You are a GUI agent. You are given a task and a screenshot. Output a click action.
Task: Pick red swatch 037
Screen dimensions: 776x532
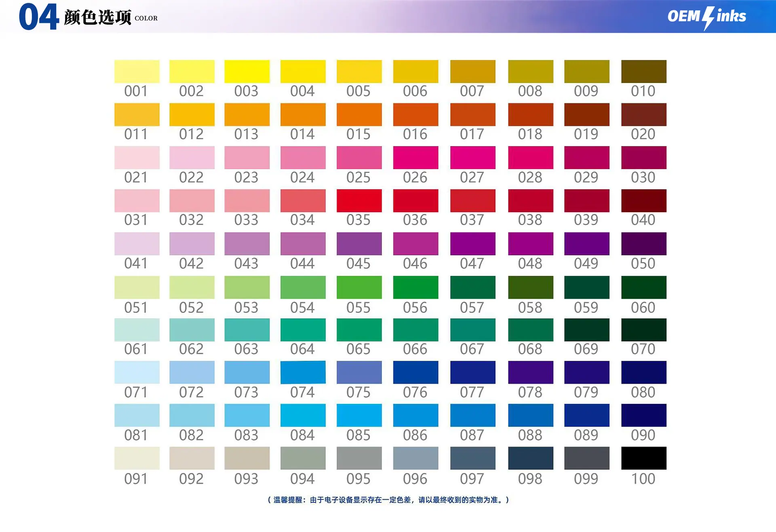pyautogui.click(x=472, y=201)
